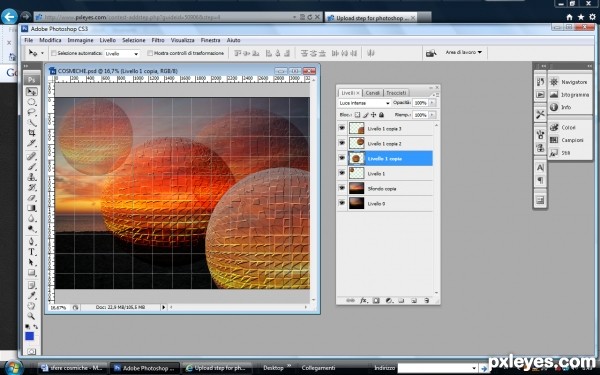Image resolution: width=600 pixels, height=375 pixels.
Task: Select the Rectangle shape tool
Action: point(31,273)
